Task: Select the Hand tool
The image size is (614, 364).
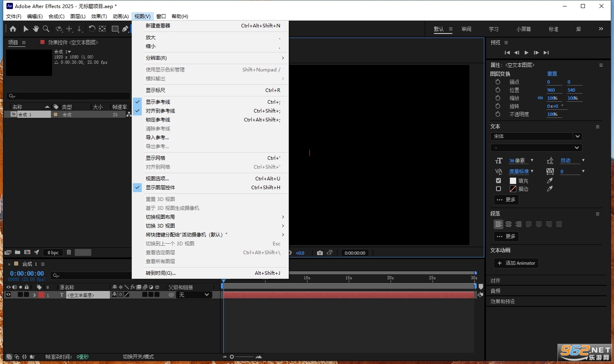Action: point(36,29)
